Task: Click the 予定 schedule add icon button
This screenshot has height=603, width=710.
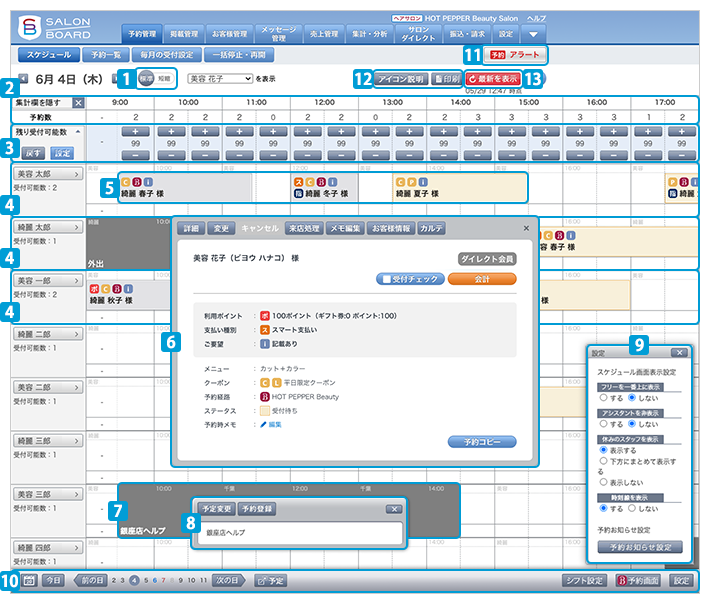Action: click(x=270, y=581)
